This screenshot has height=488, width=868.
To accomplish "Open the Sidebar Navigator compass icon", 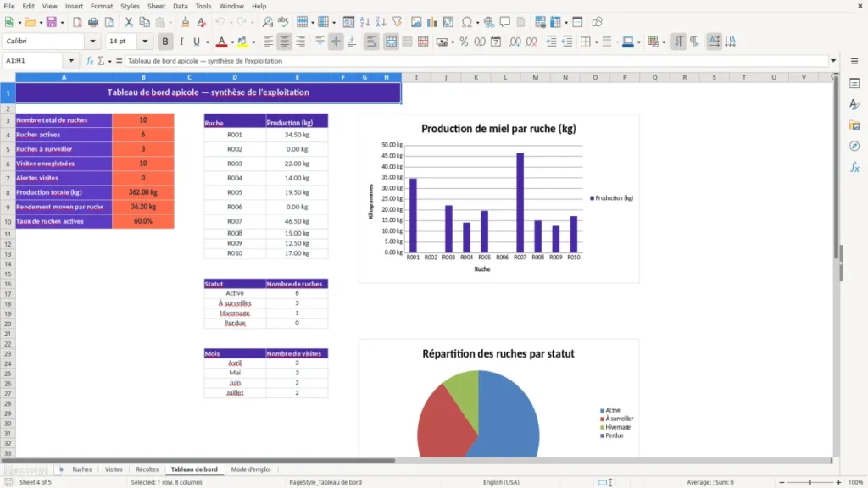I will point(854,146).
